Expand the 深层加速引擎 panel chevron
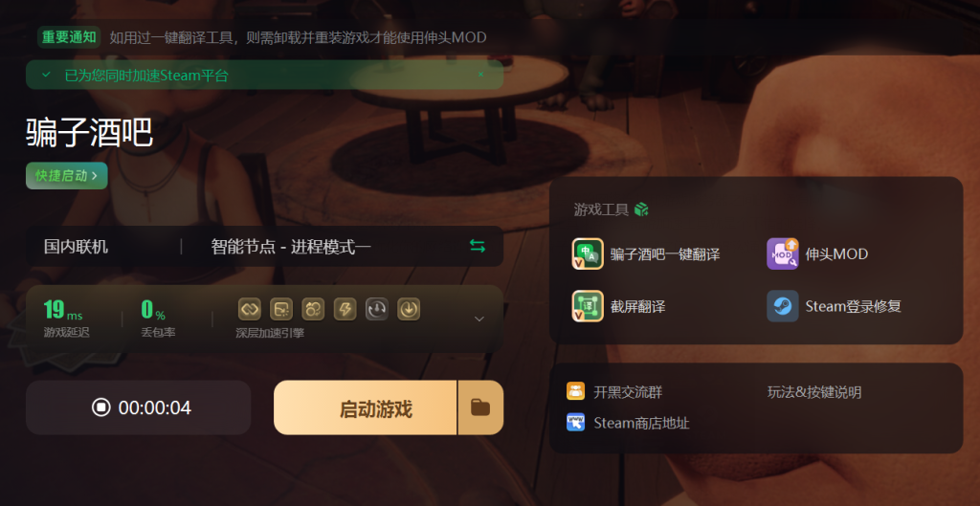Image resolution: width=980 pixels, height=506 pixels. coord(479,319)
